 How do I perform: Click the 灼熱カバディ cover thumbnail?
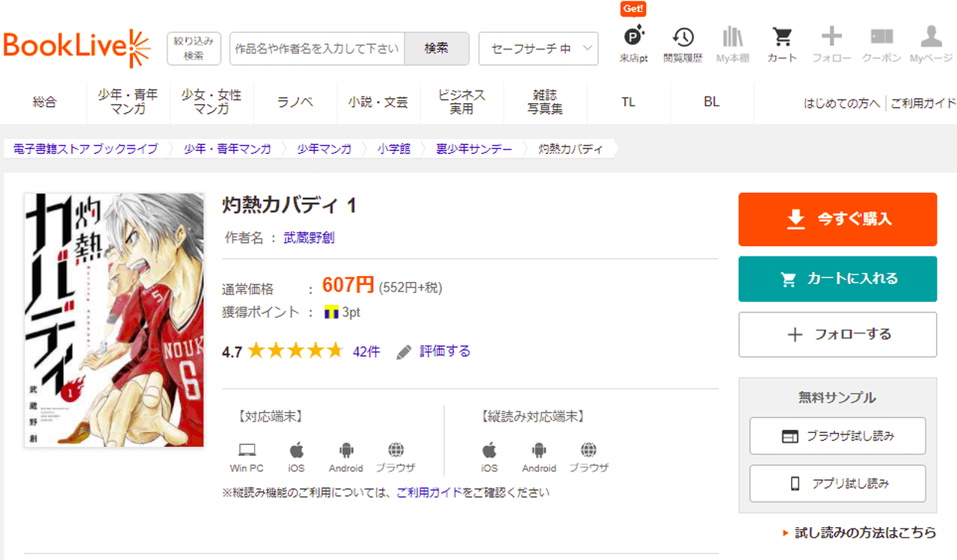point(114,320)
